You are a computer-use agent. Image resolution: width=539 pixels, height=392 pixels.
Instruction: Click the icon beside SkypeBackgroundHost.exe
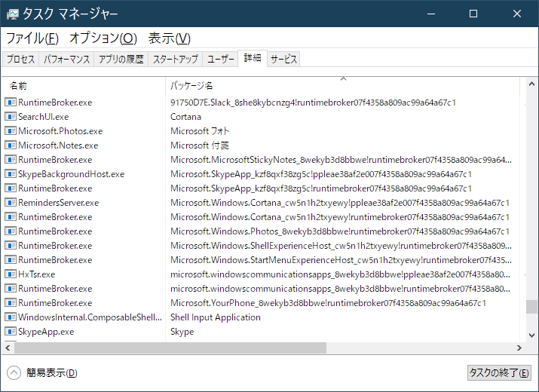pyautogui.click(x=11, y=174)
